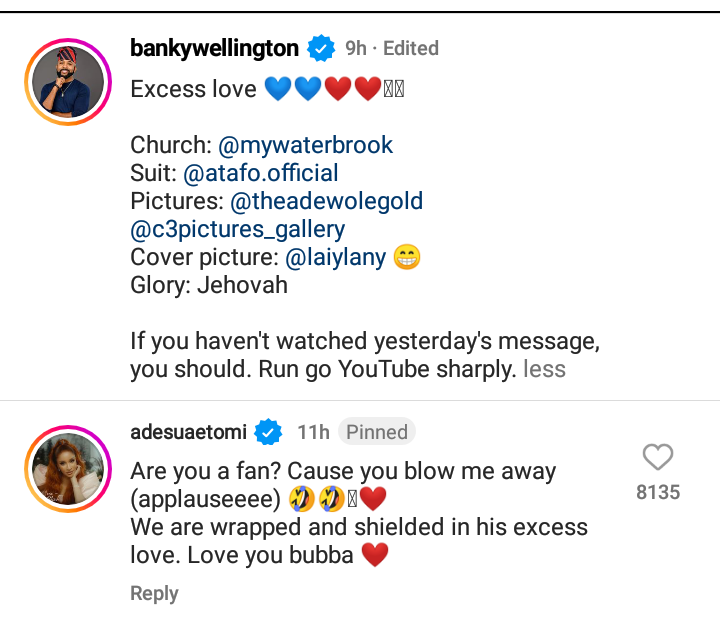Open the @mywaterbrook mention
Viewport: 720px width, 622px height.
tap(306, 145)
